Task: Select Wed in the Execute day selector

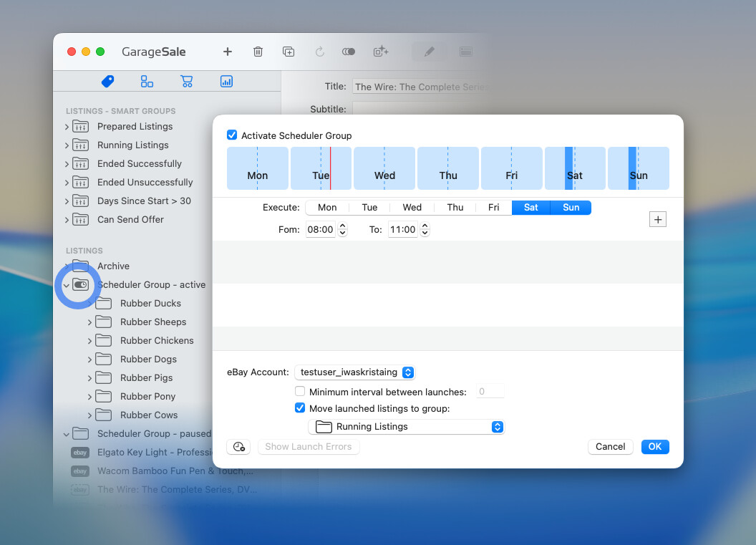Action: 412,208
